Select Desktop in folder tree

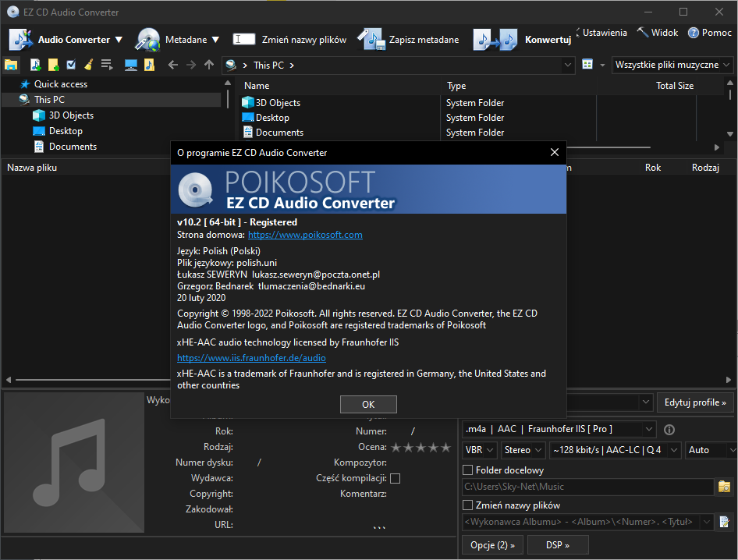66,131
